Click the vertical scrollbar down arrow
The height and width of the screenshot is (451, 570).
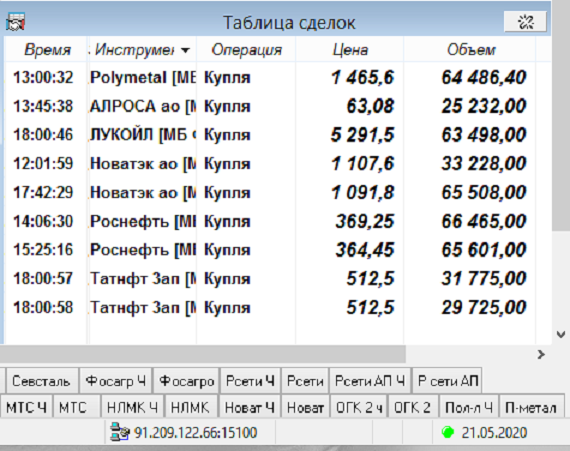click(561, 334)
